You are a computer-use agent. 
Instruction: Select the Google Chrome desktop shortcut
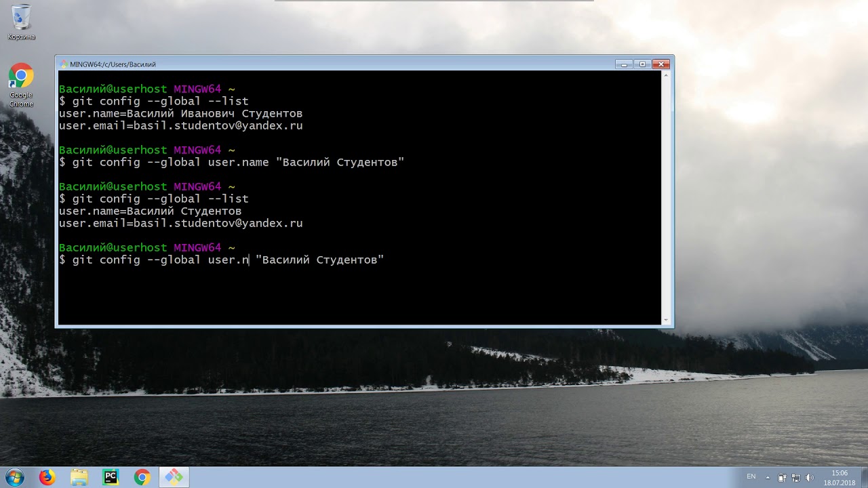point(21,85)
